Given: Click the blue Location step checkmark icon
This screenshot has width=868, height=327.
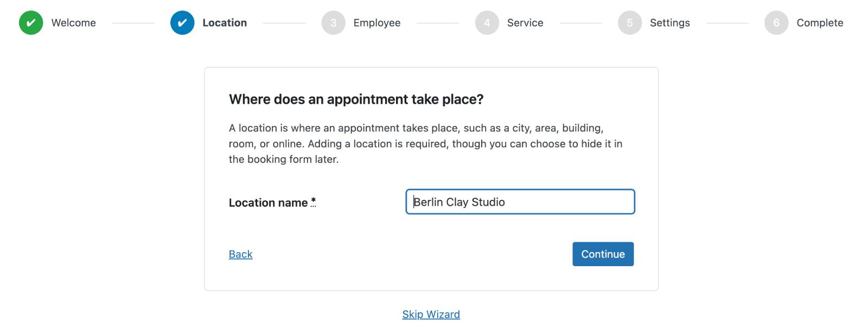Looking at the screenshot, I should (182, 23).
